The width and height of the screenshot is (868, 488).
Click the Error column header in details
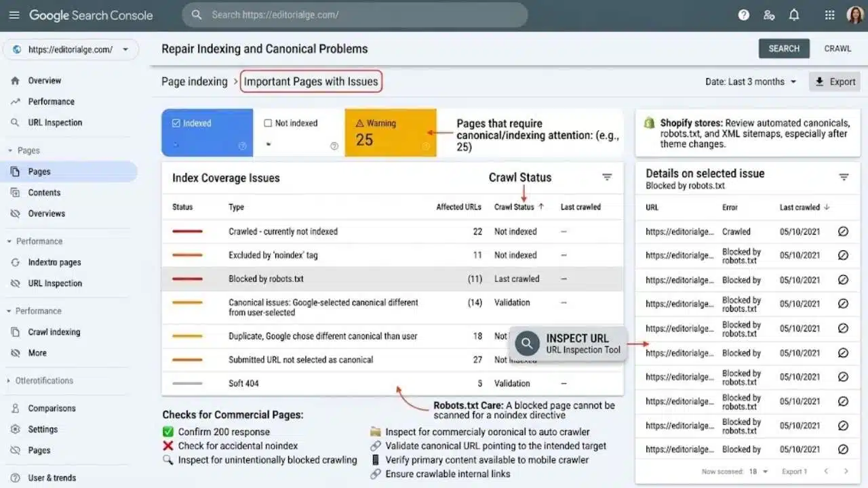pyautogui.click(x=730, y=207)
